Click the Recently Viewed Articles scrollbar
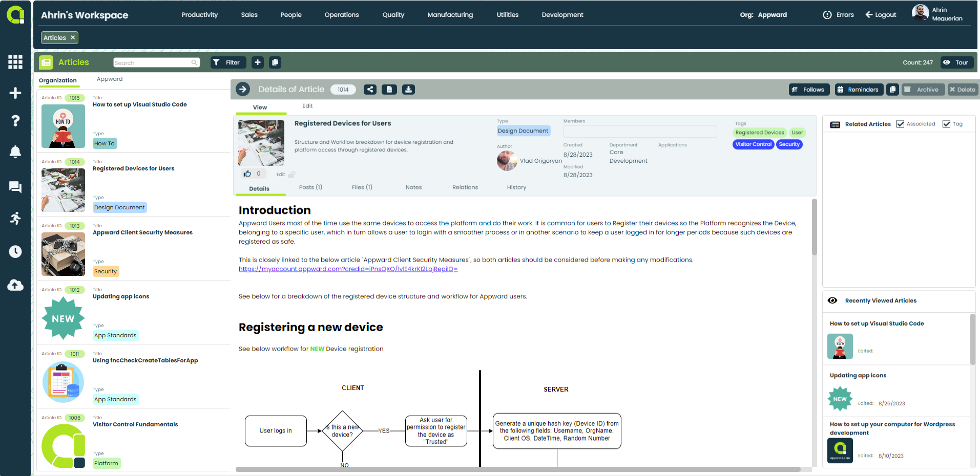980x476 pixels. [x=973, y=339]
